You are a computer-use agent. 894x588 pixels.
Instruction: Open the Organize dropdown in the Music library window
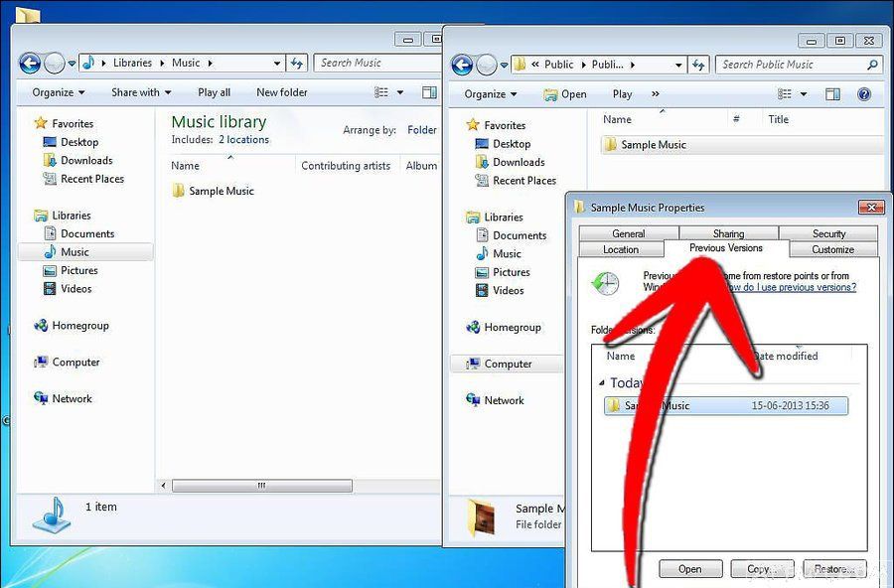(x=58, y=92)
